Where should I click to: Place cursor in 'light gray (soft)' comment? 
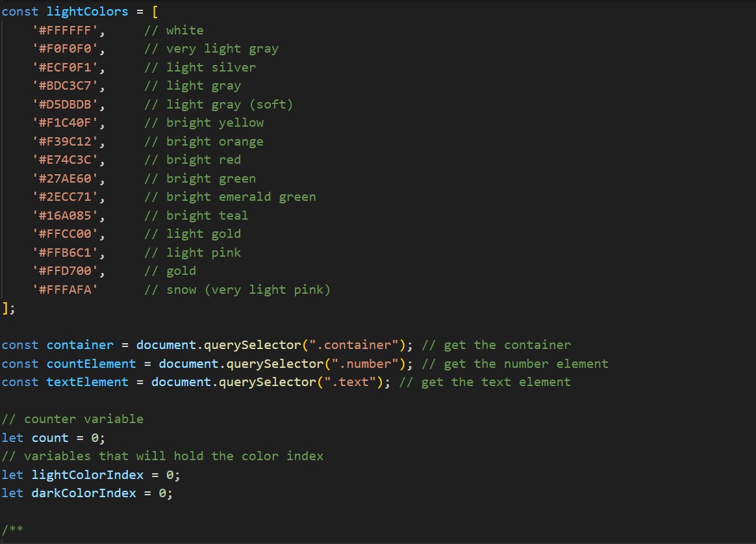pyautogui.click(x=229, y=105)
